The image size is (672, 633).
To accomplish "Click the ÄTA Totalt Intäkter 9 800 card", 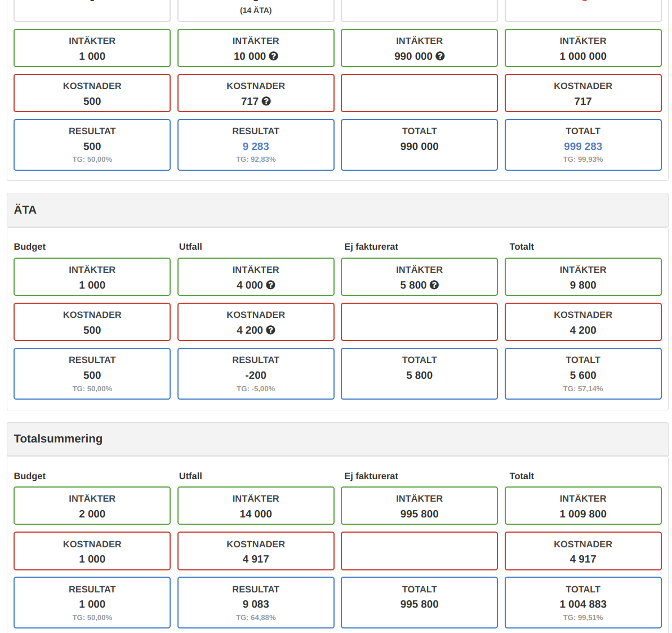I will click(x=583, y=277).
